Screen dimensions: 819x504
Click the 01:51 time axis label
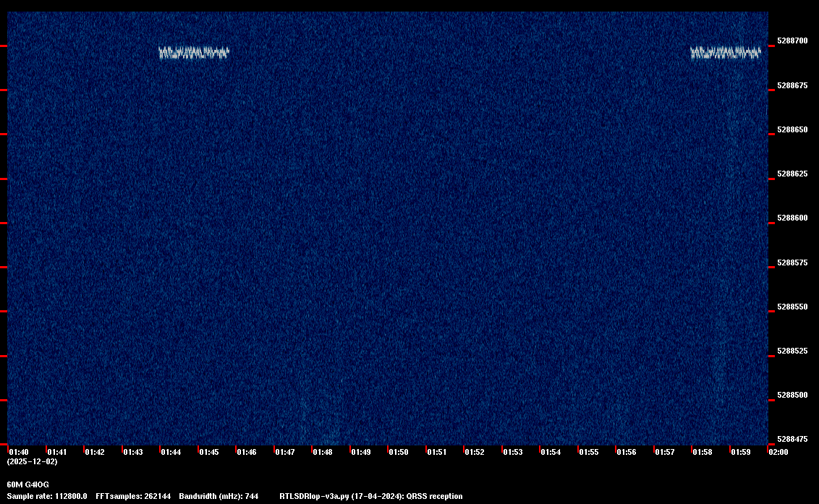pos(437,452)
